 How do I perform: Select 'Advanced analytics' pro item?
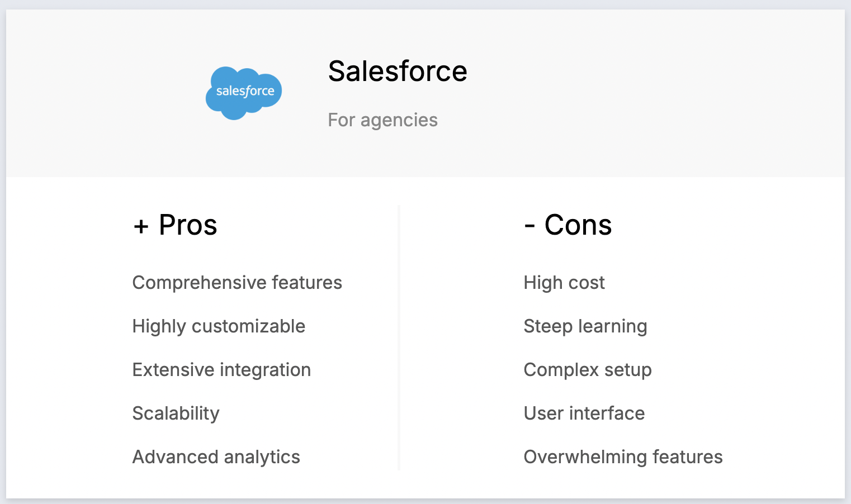(216, 457)
